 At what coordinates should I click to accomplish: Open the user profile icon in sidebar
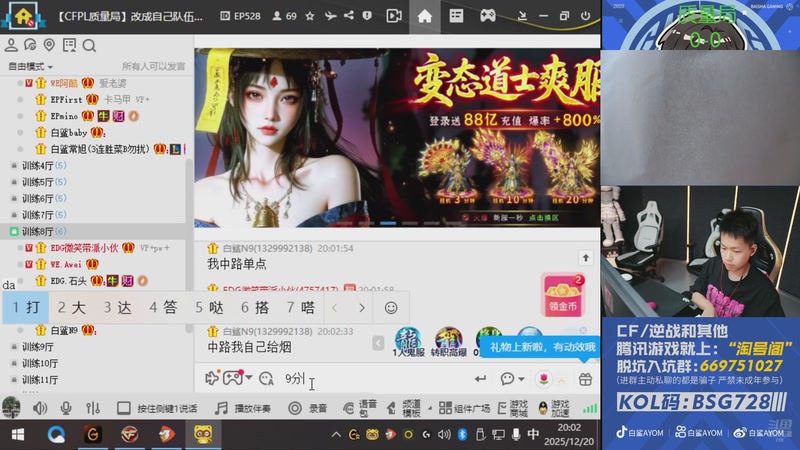click(11, 45)
